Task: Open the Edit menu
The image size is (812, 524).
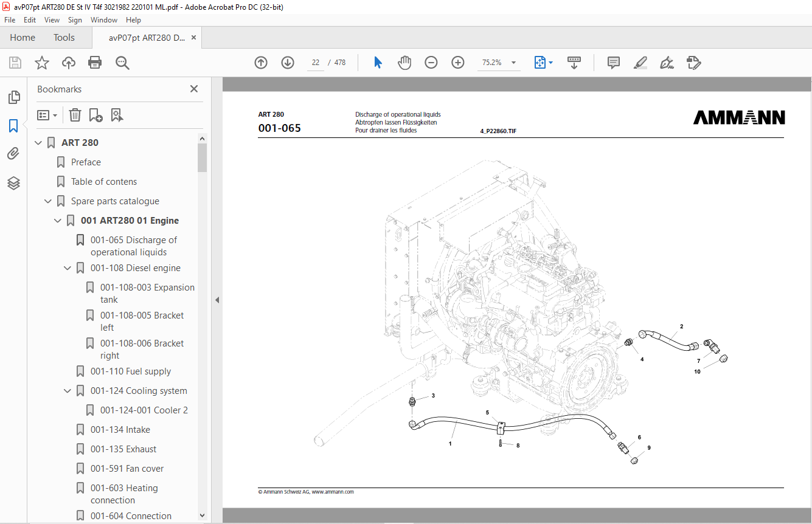Action: 30,20
